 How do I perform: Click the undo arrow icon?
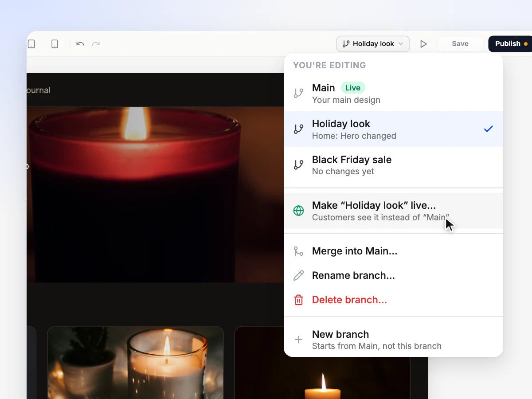point(80,44)
